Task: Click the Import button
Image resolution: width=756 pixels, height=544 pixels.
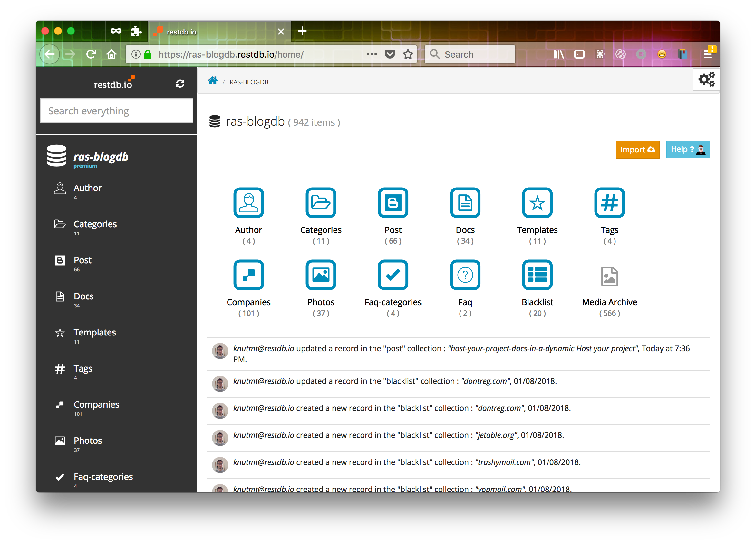Action: [x=637, y=149]
